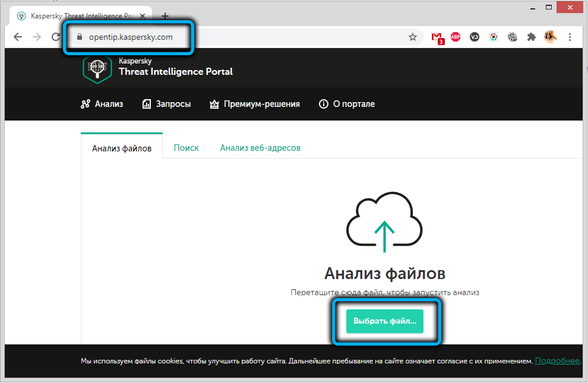The image size is (588, 383).
Task: Click the Kaspersky logo in header
Action: pyautogui.click(x=97, y=69)
